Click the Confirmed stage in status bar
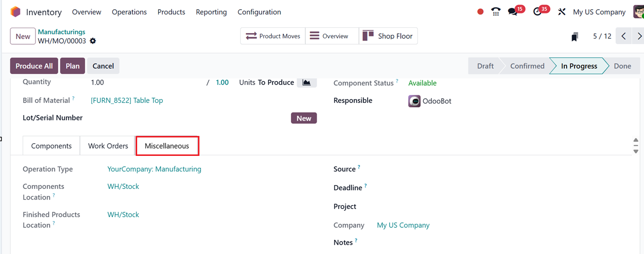 coord(527,66)
